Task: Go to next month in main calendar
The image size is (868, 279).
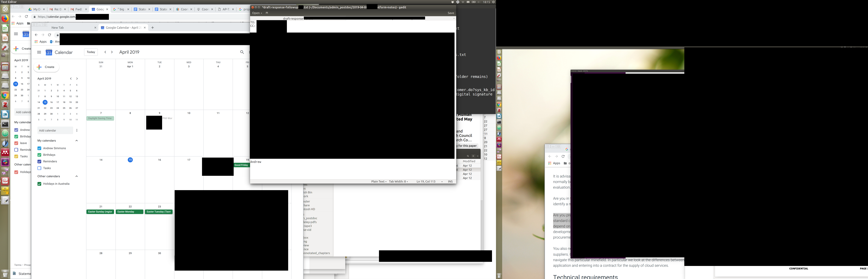Action: point(112,52)
